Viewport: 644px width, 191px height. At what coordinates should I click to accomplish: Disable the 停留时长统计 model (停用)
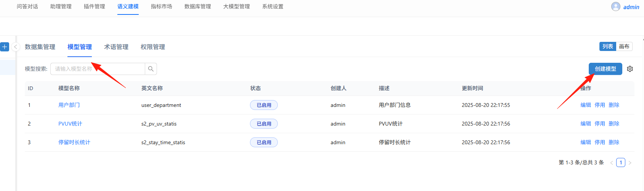600,142
